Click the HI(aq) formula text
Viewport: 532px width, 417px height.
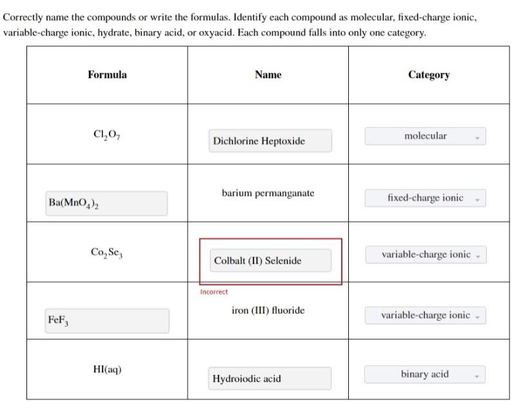pyautogui.click(x=106, y=364)
